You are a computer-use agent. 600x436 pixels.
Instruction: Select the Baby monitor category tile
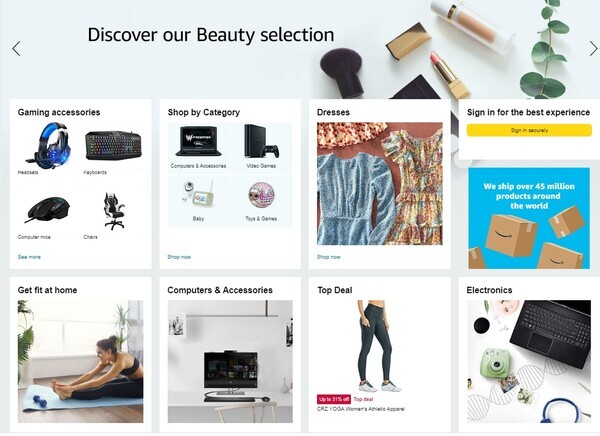198,201
